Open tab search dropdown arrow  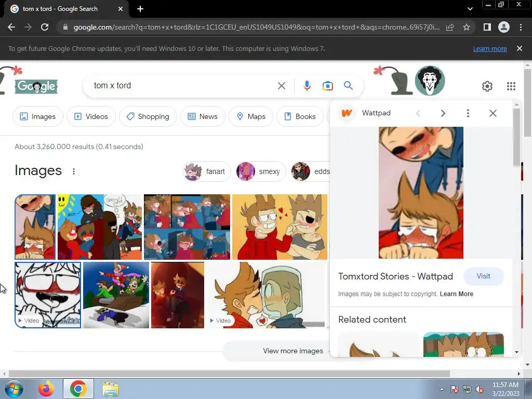click(470, 9)
